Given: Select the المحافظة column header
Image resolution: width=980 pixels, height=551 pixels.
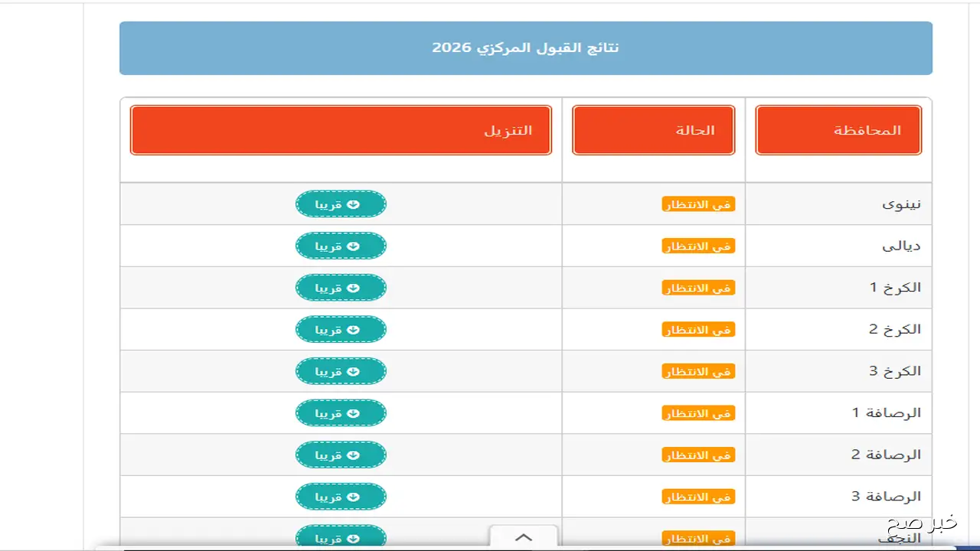Looking at the screenshot, I should [838, 130].
